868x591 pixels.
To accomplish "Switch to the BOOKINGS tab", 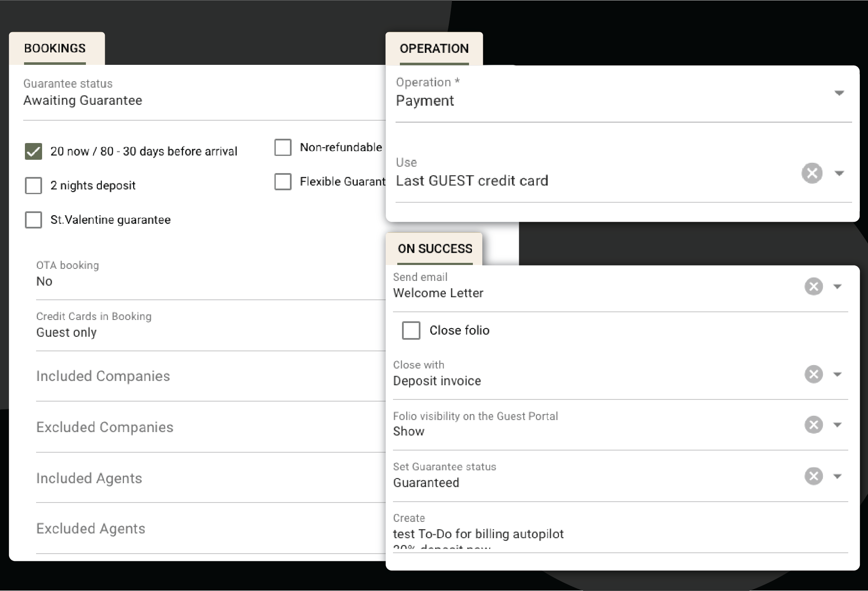I will point(55,49).
